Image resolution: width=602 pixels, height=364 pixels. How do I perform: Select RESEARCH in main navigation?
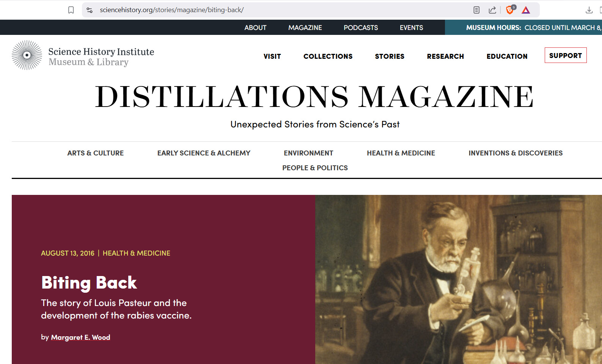click(445, 56)
